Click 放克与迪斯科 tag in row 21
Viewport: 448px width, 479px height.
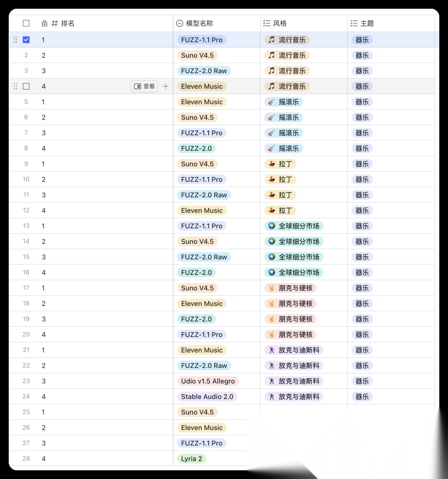click(294, 350)
